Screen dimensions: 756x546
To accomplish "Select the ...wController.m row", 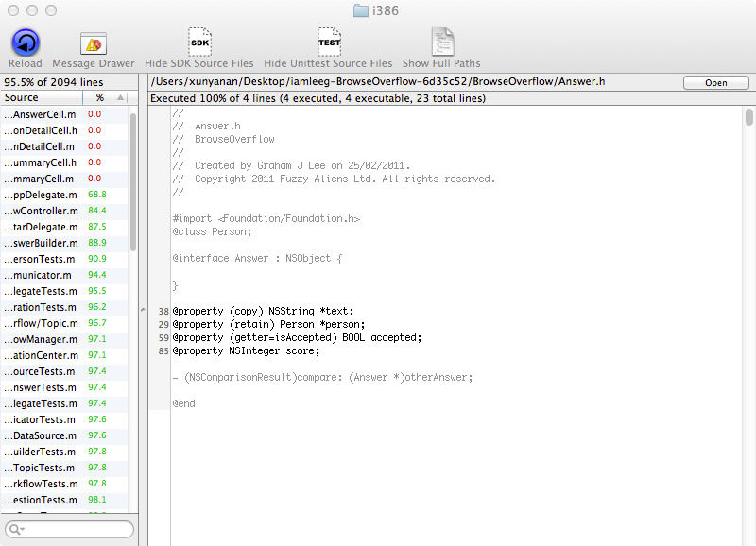I will point(63,211).
